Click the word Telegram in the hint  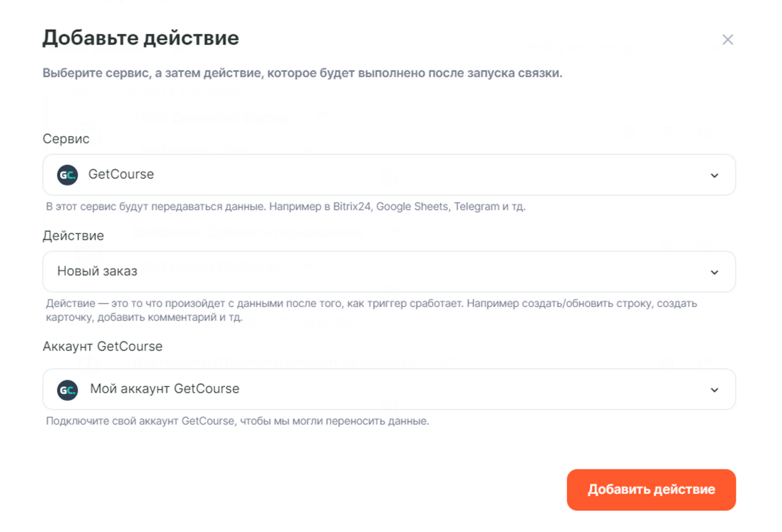click(x=477, y=207)
